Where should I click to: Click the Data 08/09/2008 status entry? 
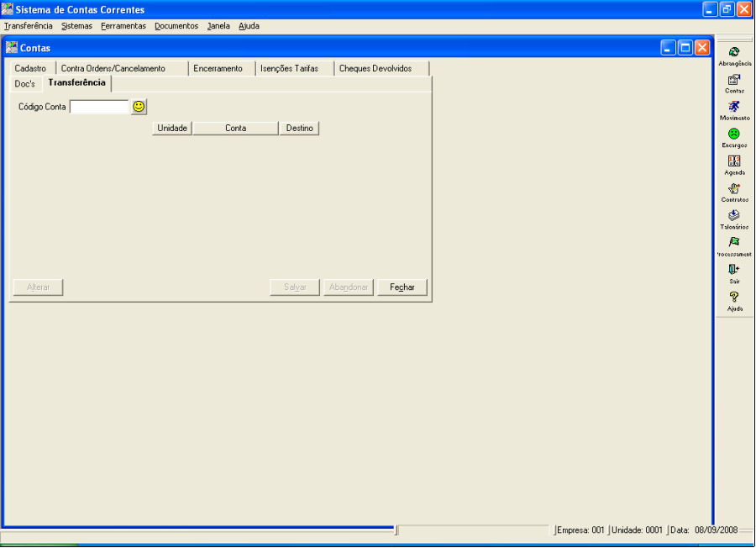(x=704, y=530)
